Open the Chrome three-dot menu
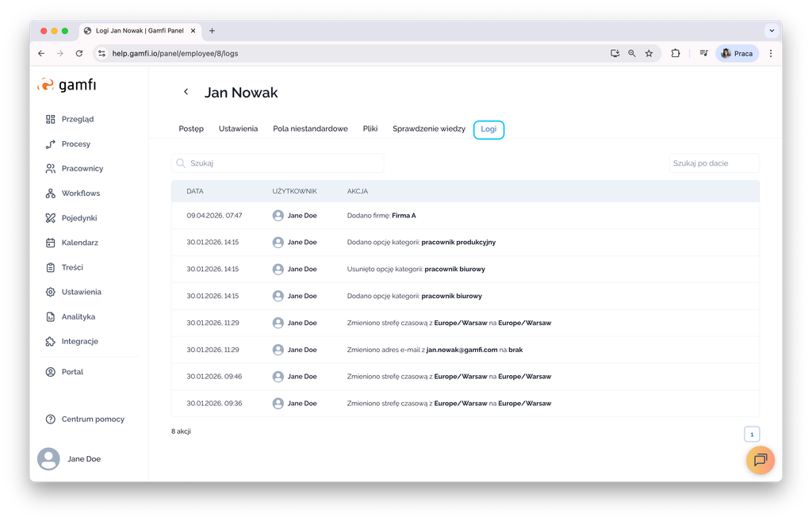The height and width of the screenshot is (521, 812). [x=771, y=53]
